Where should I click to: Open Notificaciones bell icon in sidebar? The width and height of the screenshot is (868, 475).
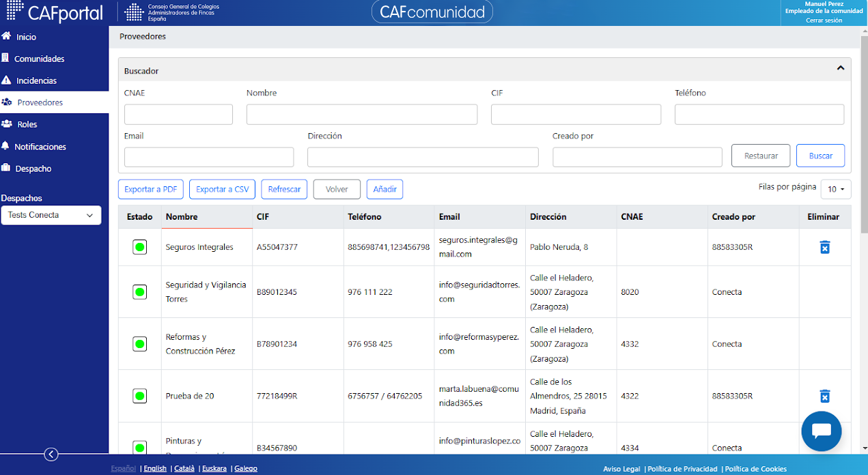6,146
